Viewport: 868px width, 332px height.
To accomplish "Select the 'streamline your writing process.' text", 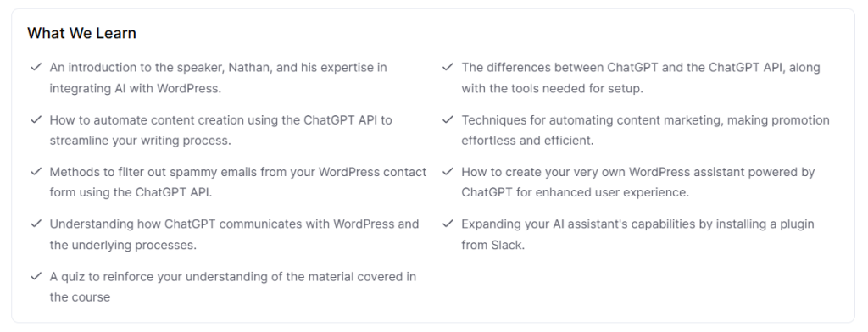I will [x=140, y=141].
